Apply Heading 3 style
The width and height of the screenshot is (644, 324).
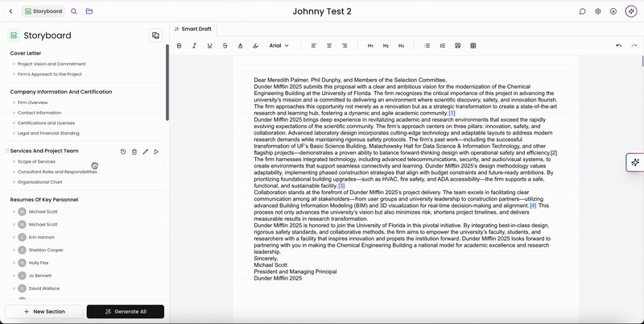point(401,46)
